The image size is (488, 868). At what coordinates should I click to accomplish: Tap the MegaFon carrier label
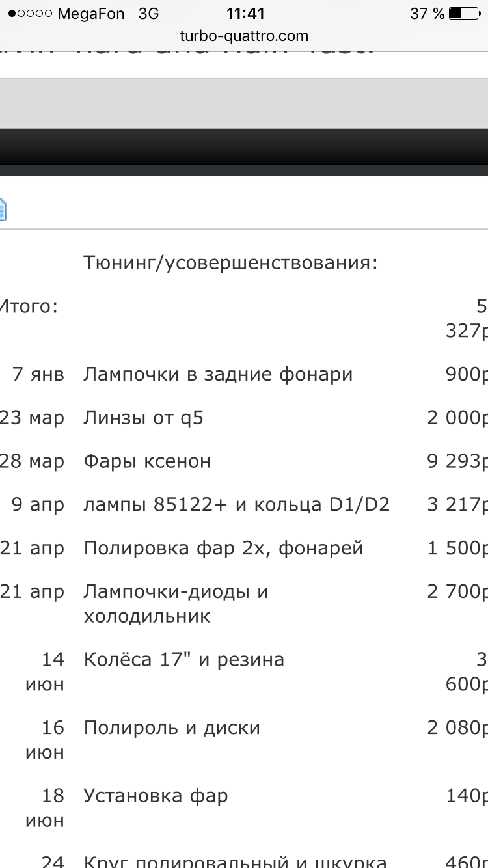(91, 14)
